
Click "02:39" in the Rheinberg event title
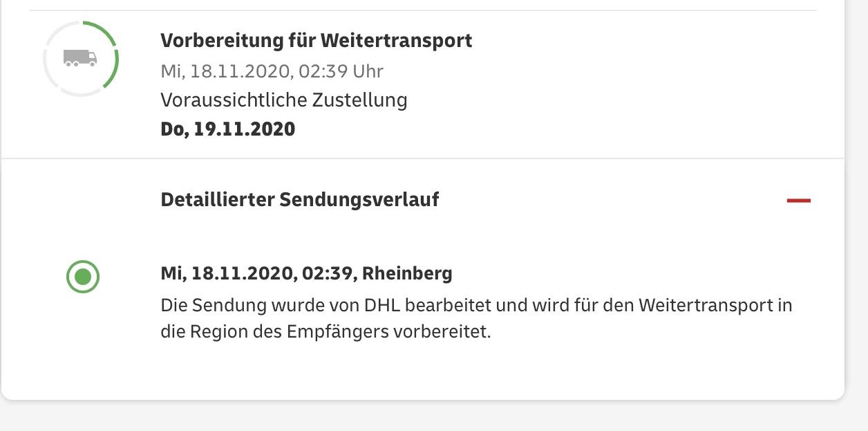(x=326, y=273)
